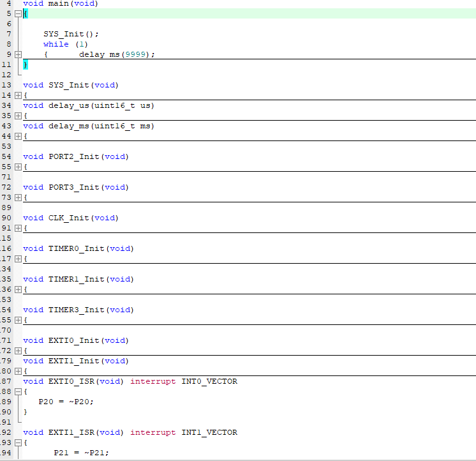Expand the delay_us function body at line 35
The image size is (476, 461).
[19, 116]
